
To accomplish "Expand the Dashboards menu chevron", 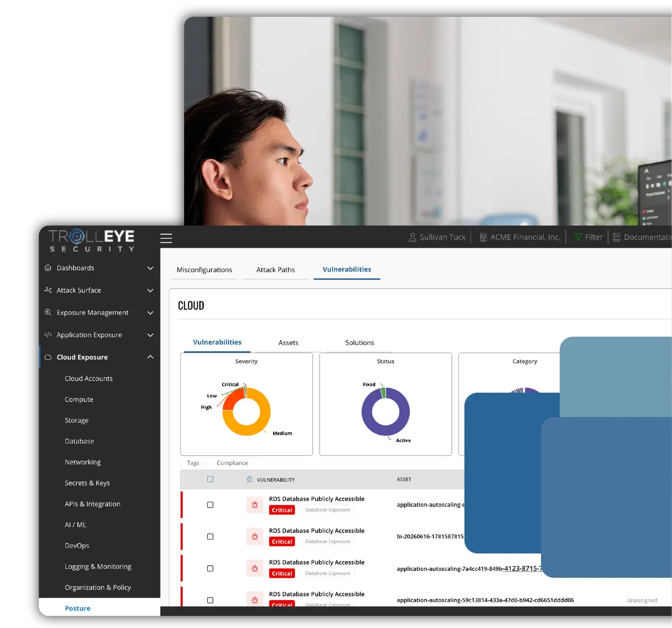I will click(x=150, y=268).
